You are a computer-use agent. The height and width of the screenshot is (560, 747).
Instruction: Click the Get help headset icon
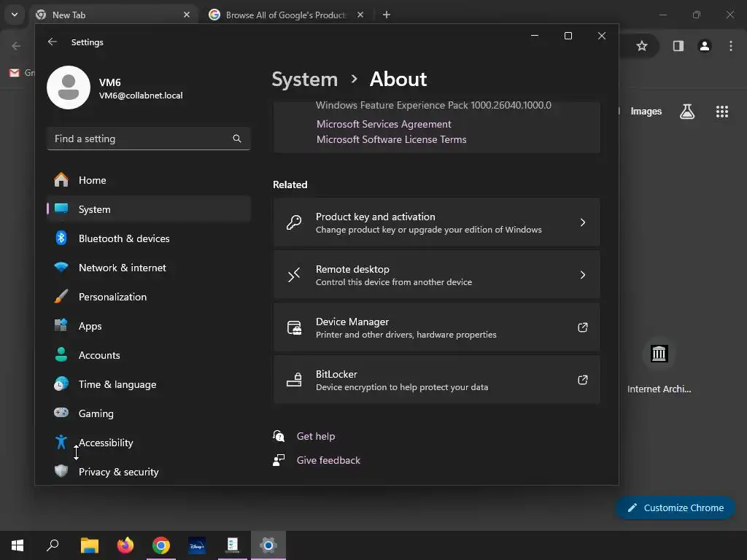click(279, 436)
